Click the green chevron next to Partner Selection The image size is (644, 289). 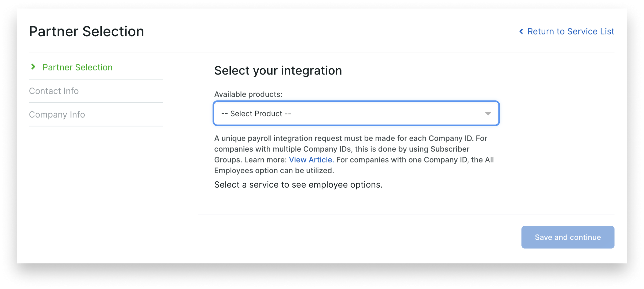[33, 67]
